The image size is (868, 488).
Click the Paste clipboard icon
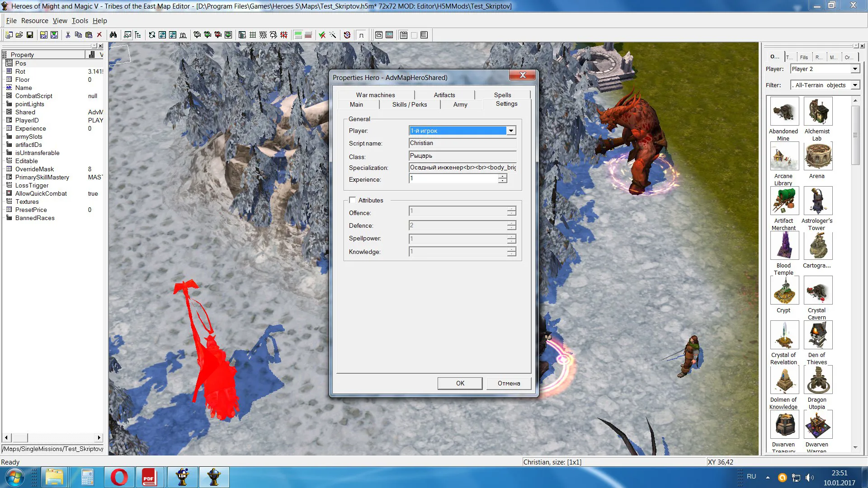coord(89,35)
